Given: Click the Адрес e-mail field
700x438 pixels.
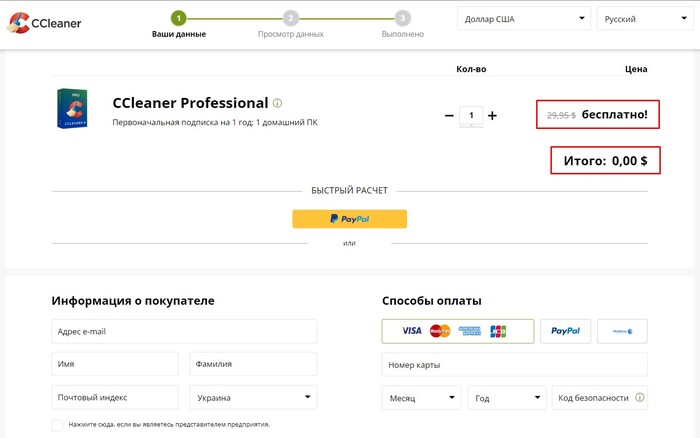Looking at the screenshot, I should [x=184, y=331].
